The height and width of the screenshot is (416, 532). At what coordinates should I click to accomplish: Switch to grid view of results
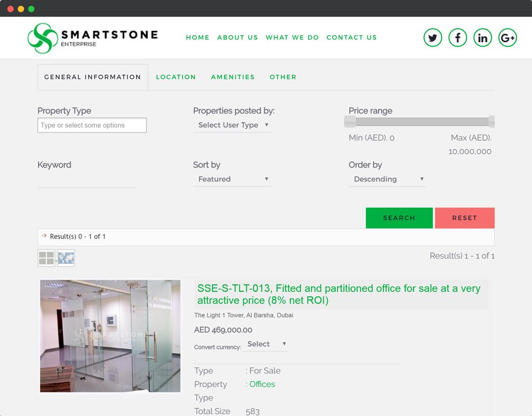(46, 257)
